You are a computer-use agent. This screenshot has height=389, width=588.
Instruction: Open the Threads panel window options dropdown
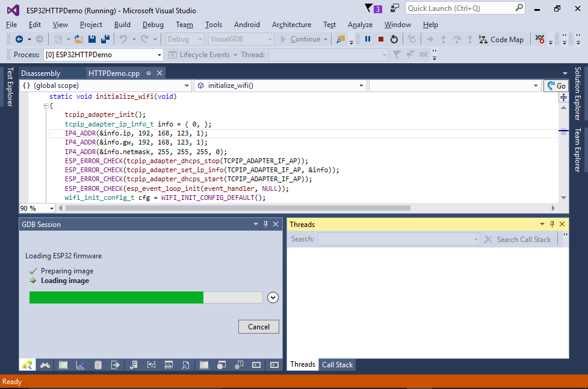(542, 224)
